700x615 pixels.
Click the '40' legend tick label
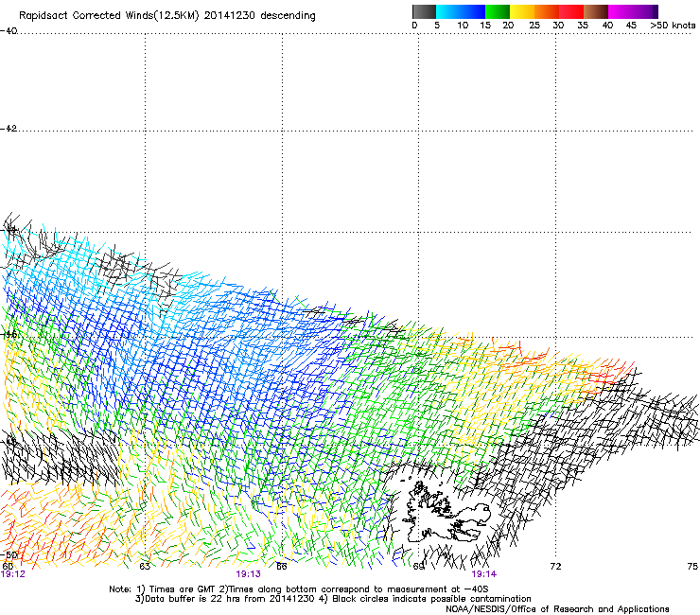[607, 26]
